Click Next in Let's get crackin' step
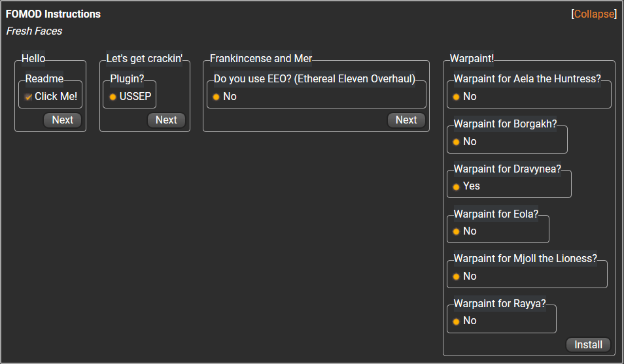Screen dimensions: 624x364 [x=166, y=120]
